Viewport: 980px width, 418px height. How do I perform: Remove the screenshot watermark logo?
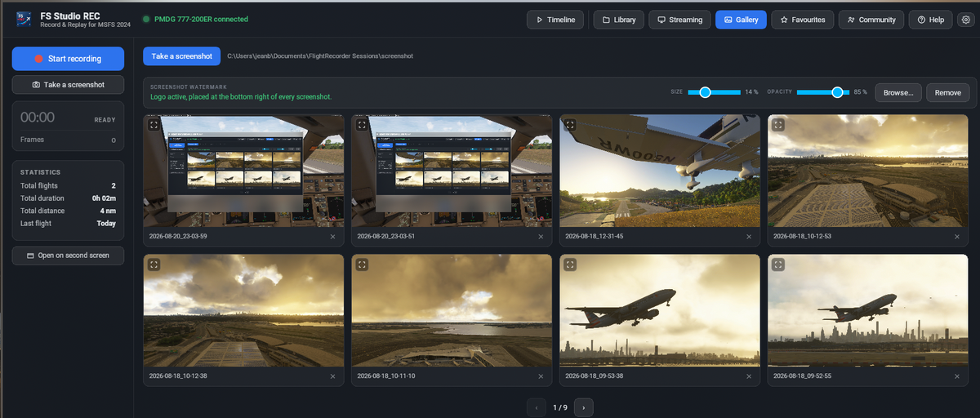coord(947,92)
